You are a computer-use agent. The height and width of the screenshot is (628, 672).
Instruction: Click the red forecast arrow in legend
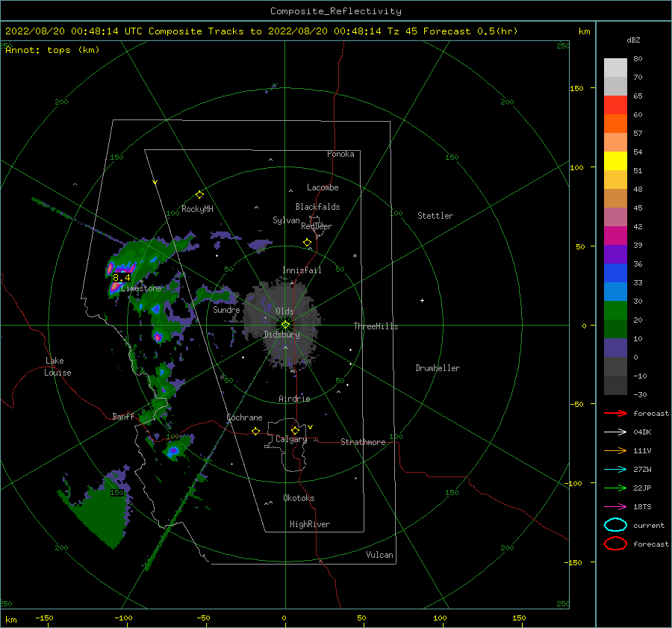click(x=615, y=413)
